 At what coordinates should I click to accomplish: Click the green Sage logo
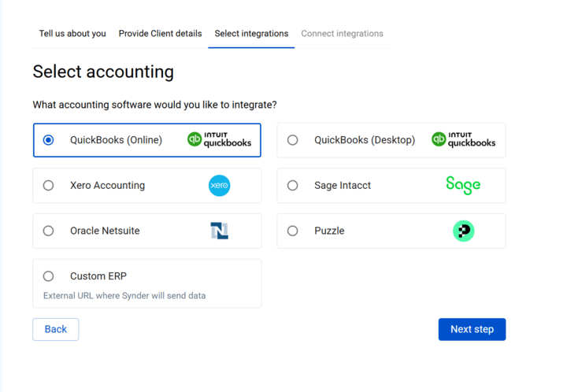(x=463, y=185)
